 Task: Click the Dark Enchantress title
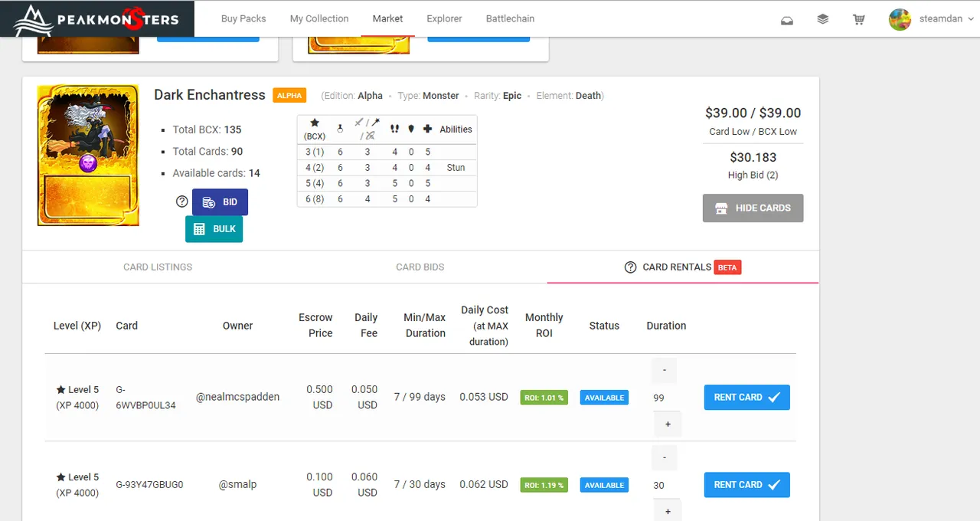(x=210, y=95)
